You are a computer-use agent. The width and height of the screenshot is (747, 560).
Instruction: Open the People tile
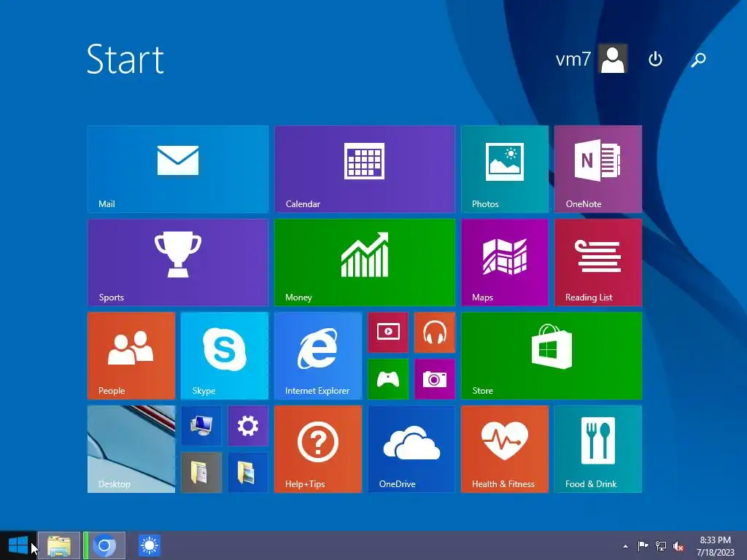pos(131,356)
